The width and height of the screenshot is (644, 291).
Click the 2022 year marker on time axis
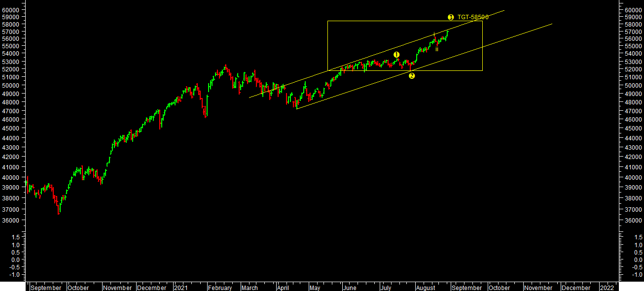(x=607, y=288)
